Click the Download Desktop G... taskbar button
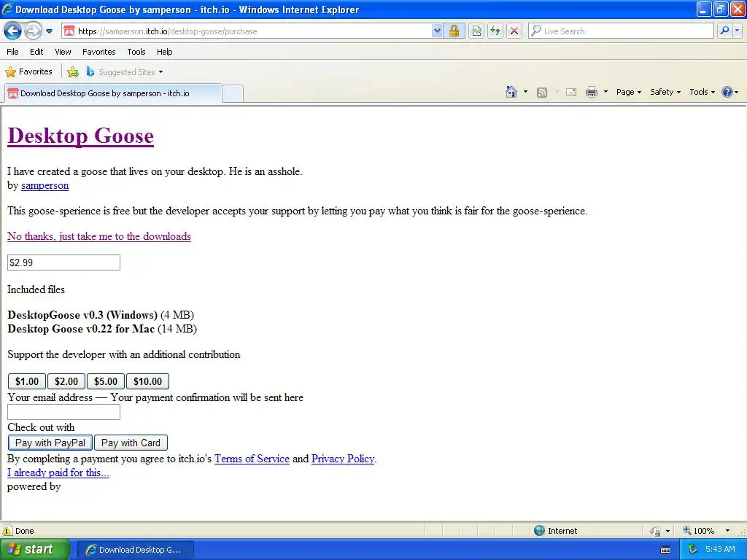The height and width of the screenshot is (560, 747). pos(135,550)
